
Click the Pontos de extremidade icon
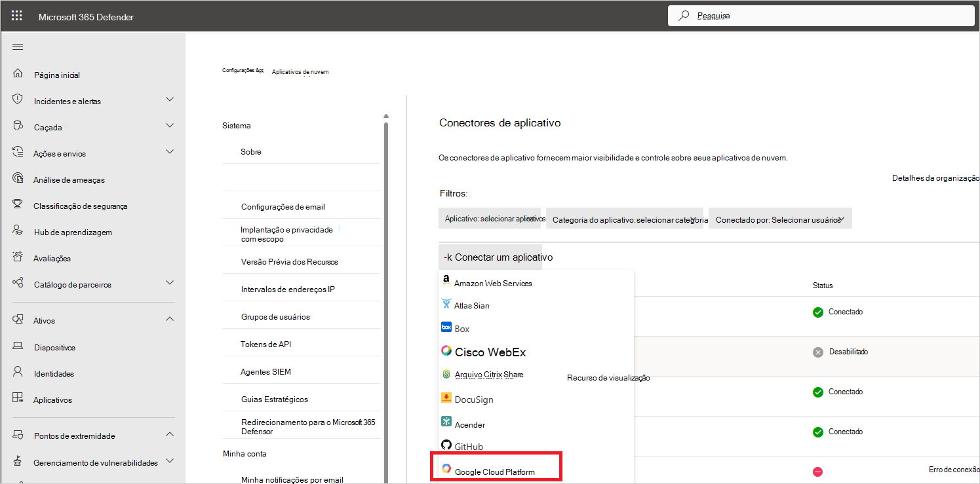click(18, 434)
